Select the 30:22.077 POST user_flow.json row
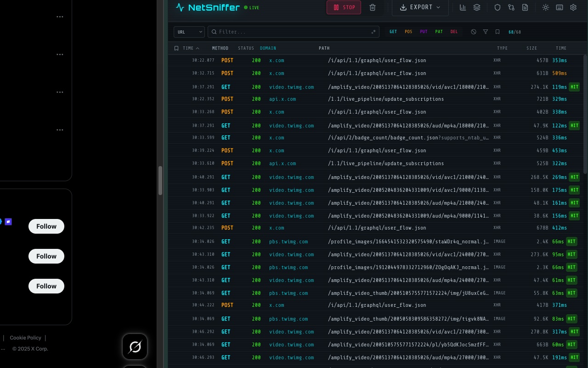This screenshot has width=588, height=368. (376, 60)
